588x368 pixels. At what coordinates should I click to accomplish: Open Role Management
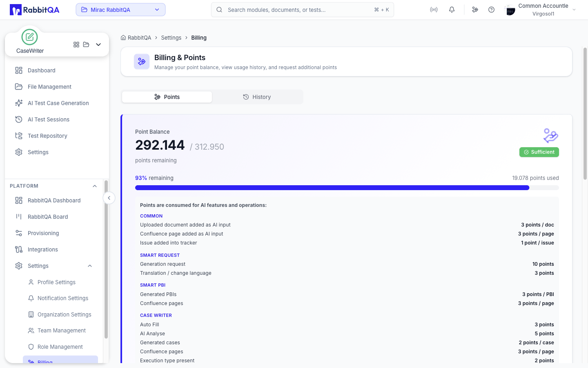click(60, 347)
